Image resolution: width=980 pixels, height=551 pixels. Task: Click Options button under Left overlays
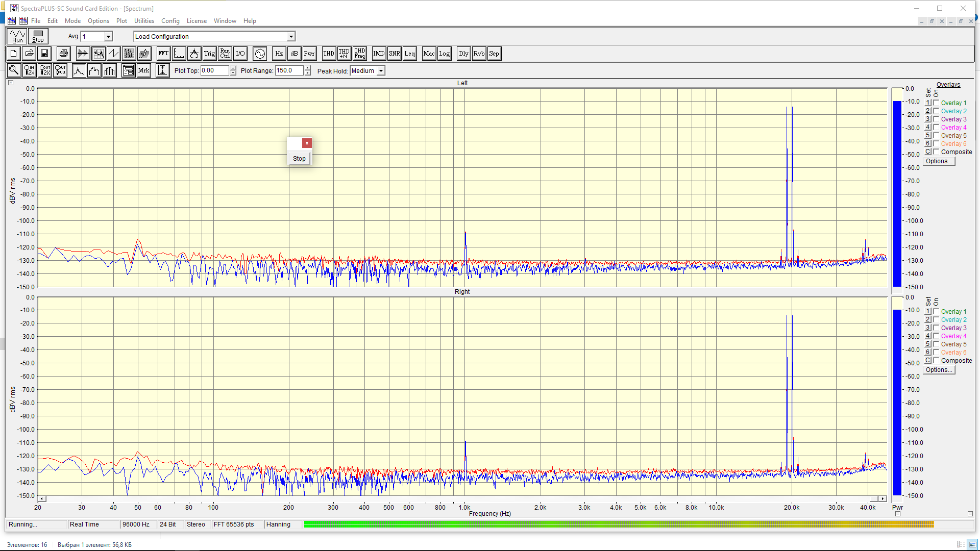pyautogui.click(x=939, y=161)
